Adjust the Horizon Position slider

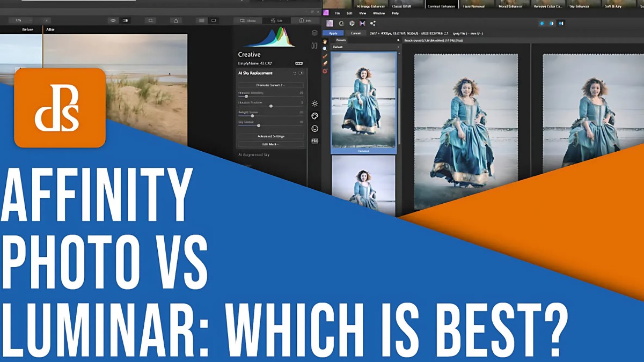pyautogui.click(x=270, y=106)
